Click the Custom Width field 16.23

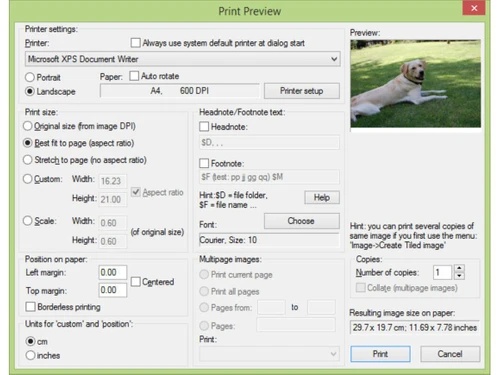click(113, 181)
